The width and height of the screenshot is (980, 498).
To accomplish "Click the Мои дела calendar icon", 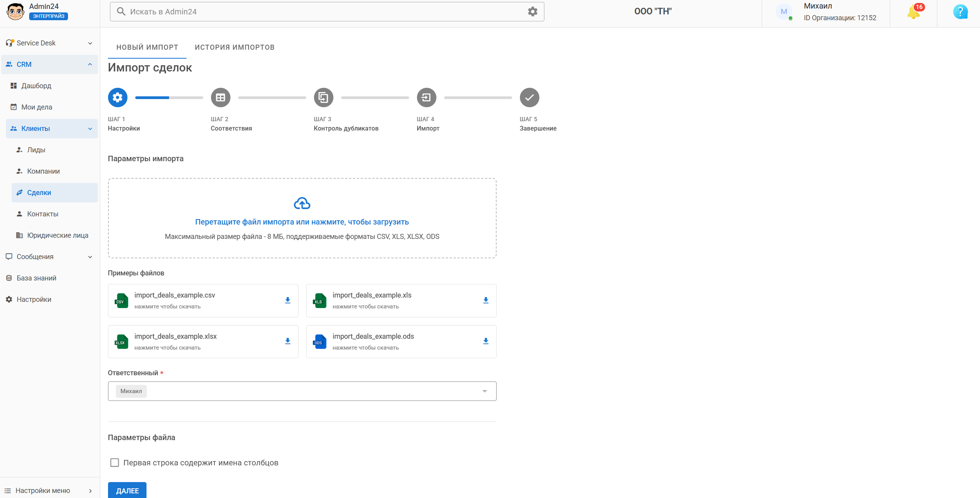I will tap(14, 107).
